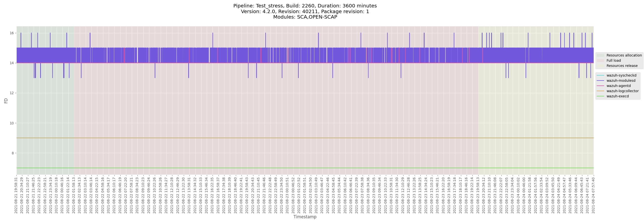Click the Resources release legend label
Image resolution: width=644 pixels, height=223 pixels.
[622, 66]
